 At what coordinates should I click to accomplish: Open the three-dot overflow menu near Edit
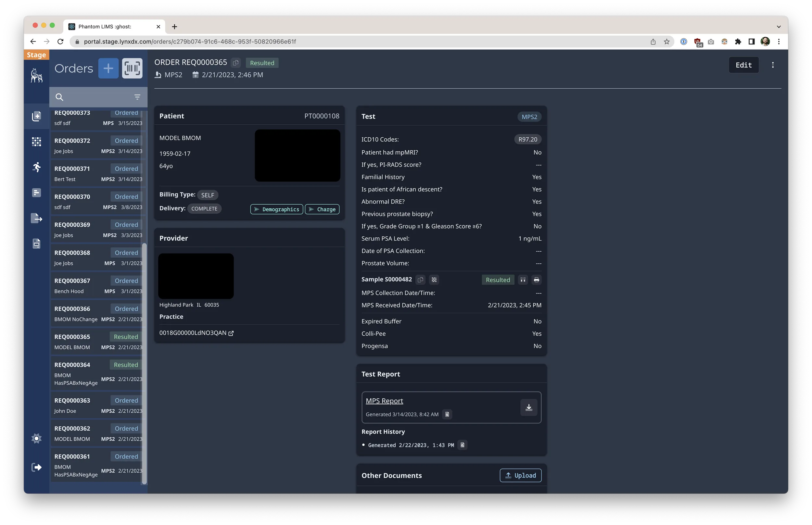(x=773, y=65)
